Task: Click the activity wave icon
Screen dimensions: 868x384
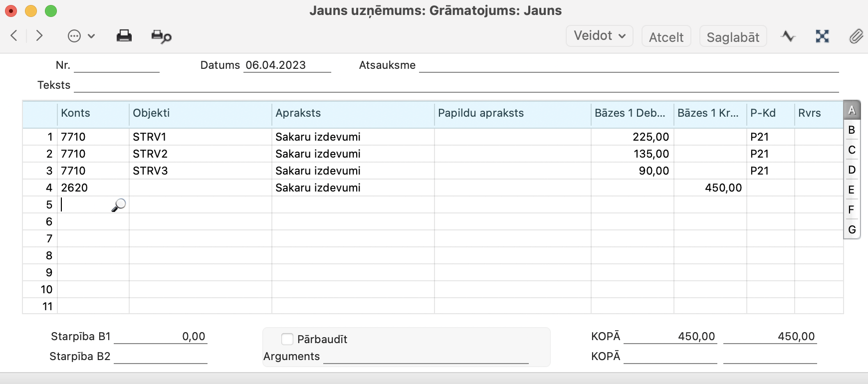Action: click(788, 36)
